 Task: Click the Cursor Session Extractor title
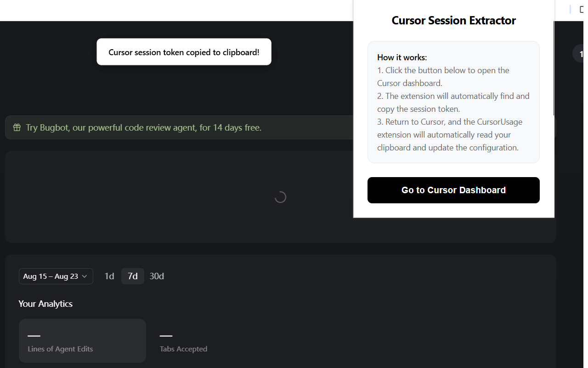(x=454, y=20)
